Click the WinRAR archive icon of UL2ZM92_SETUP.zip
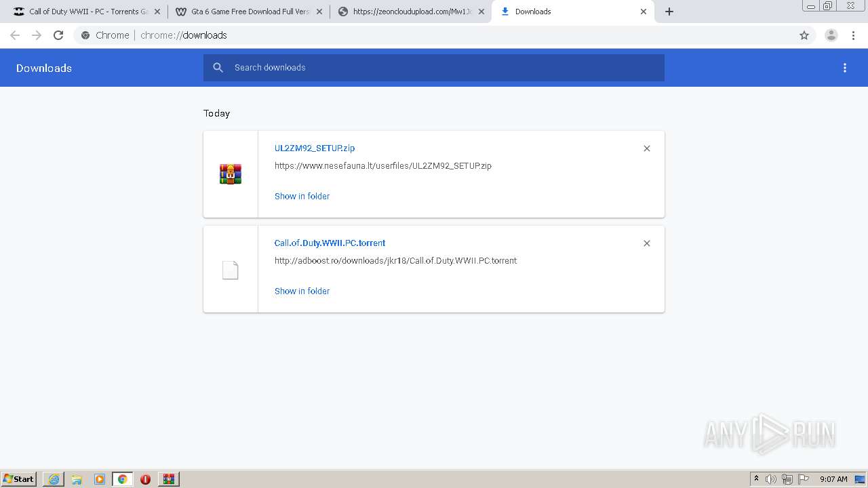Image resolution: width=868 pixels, height=488 pixels. click(231, 174)
